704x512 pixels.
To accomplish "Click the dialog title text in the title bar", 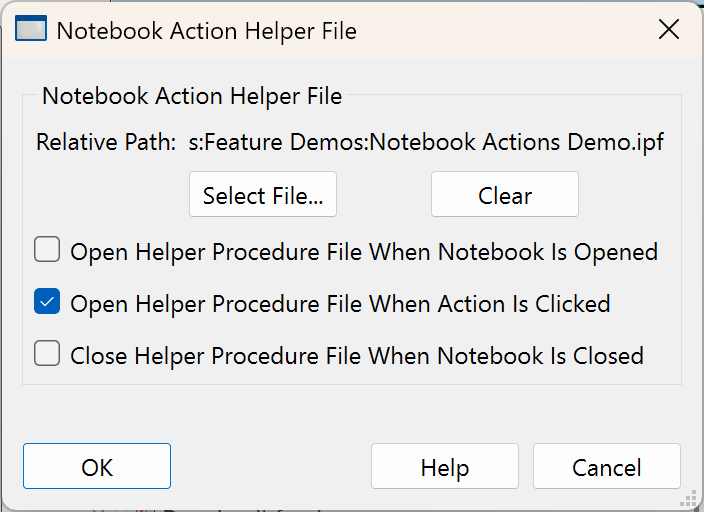I will 206,31.
